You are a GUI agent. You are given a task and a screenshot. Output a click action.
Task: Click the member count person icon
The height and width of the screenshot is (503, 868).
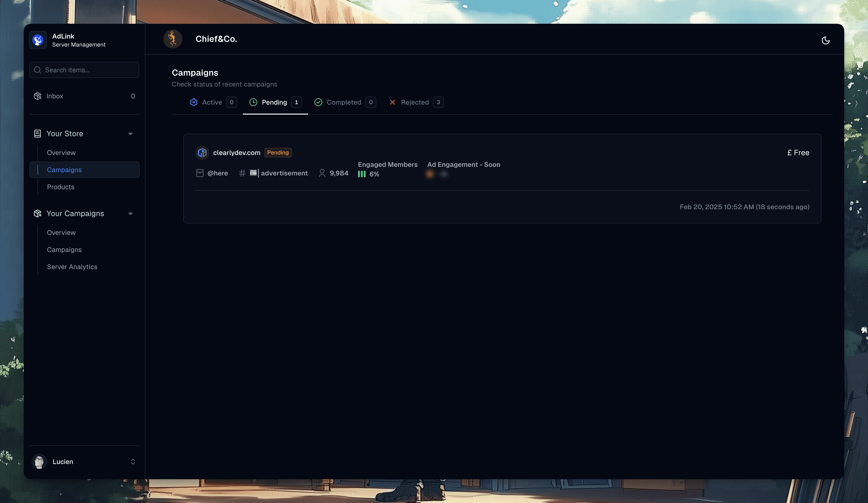[x=322, y=173]
